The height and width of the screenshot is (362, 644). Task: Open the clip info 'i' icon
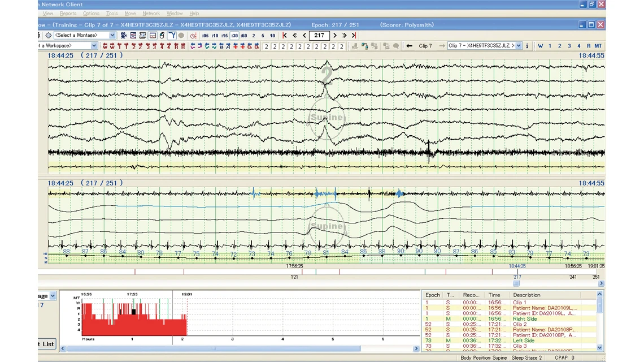(527, 46)
